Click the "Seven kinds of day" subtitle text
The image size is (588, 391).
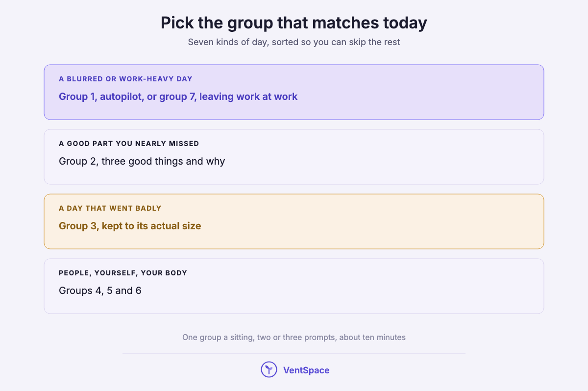tap(294, 42)
